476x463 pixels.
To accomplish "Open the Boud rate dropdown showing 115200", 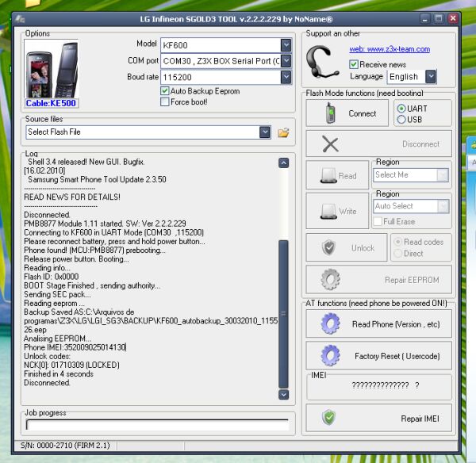I will pos(286,77).
